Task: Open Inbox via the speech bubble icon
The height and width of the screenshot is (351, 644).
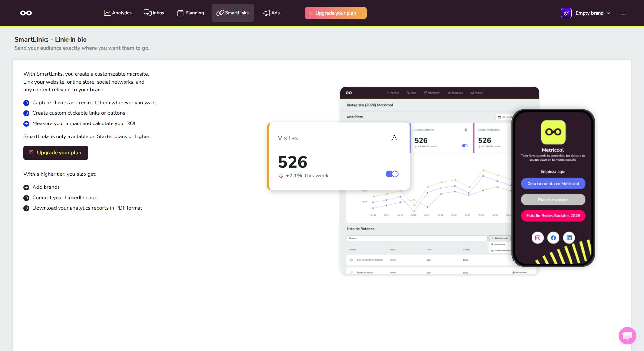Action: pos(147,13)
